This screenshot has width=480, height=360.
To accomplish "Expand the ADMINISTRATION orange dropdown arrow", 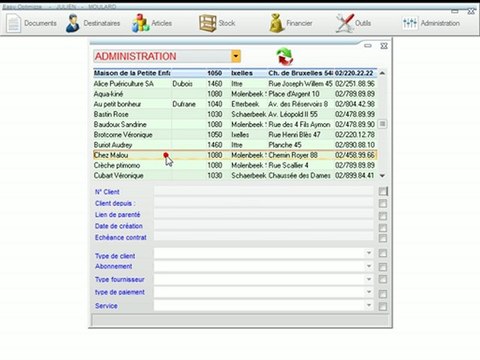I will tap(236, 56).
